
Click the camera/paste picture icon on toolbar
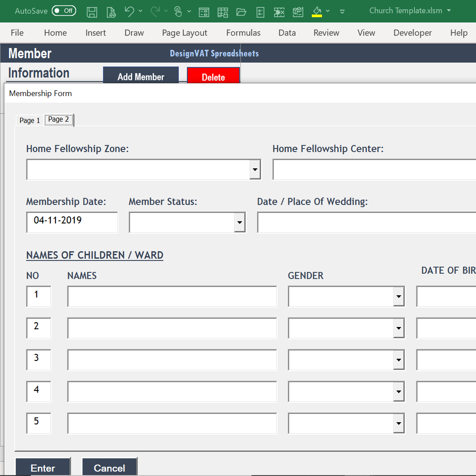298,12
